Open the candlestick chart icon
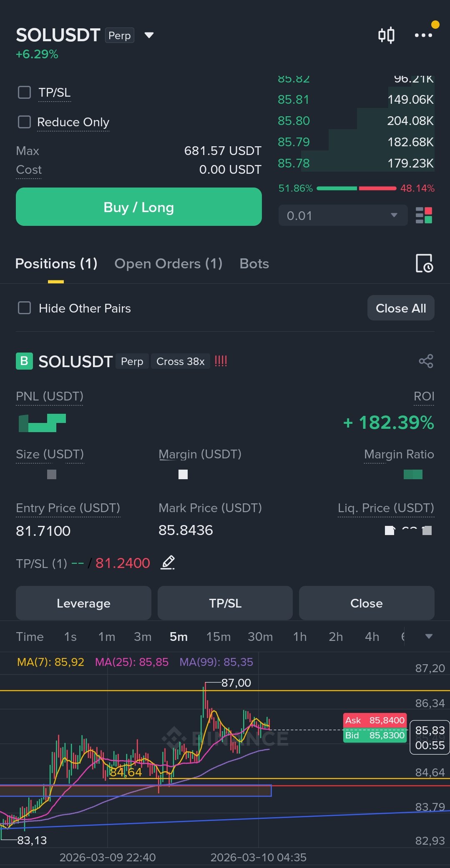450x868 pixels. click(386, 35)
